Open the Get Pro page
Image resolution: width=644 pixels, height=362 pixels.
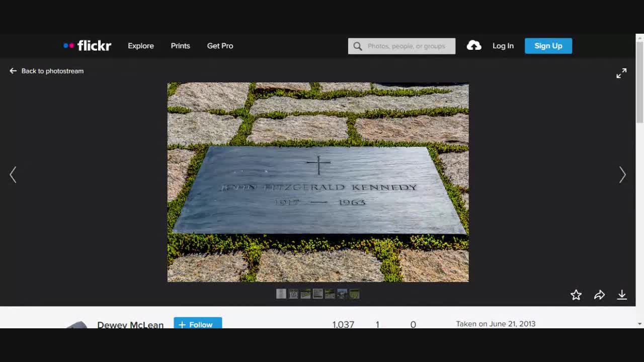tap(220, 46)
